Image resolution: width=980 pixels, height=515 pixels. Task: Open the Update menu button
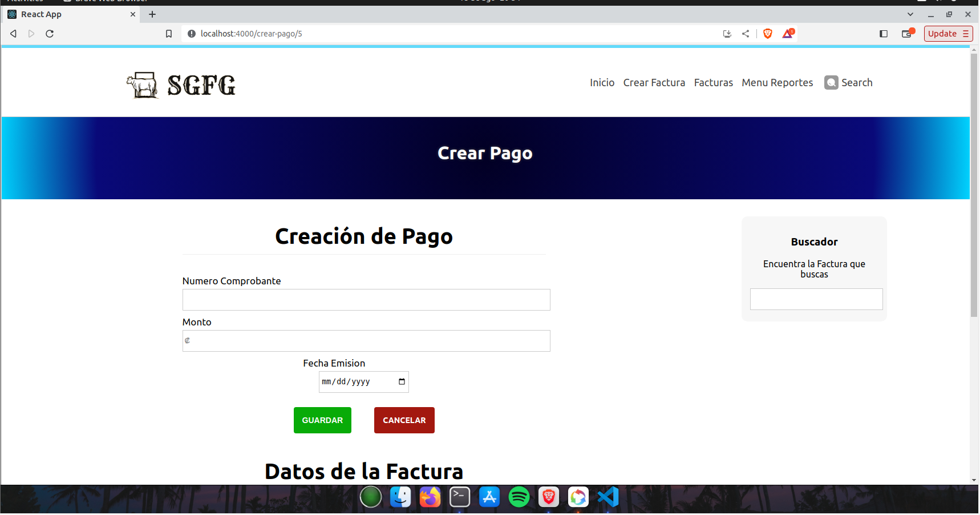click(x=948, y=34)
